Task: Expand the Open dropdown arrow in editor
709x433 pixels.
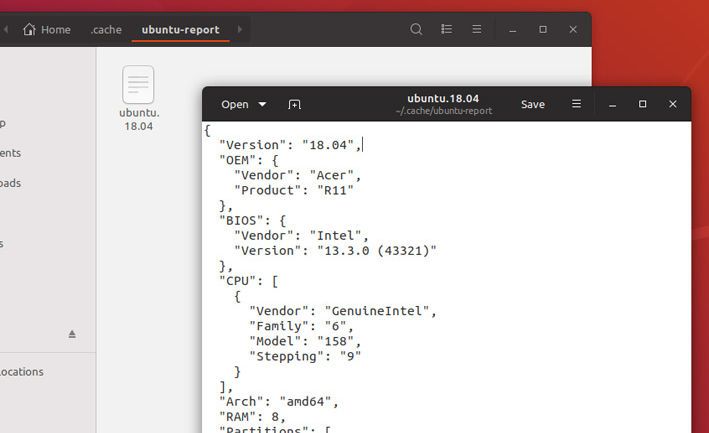Action: coord(262,104)
